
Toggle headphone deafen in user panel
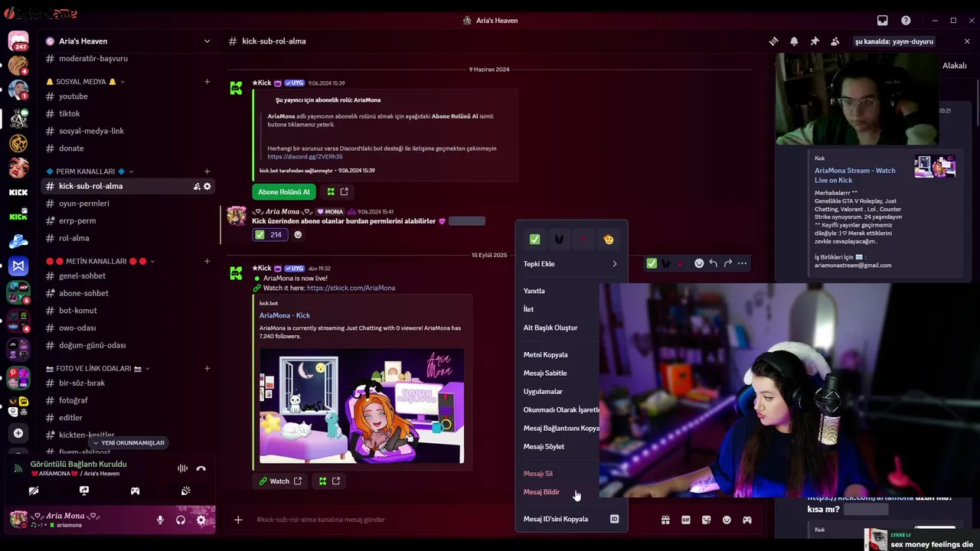[181, 520]
